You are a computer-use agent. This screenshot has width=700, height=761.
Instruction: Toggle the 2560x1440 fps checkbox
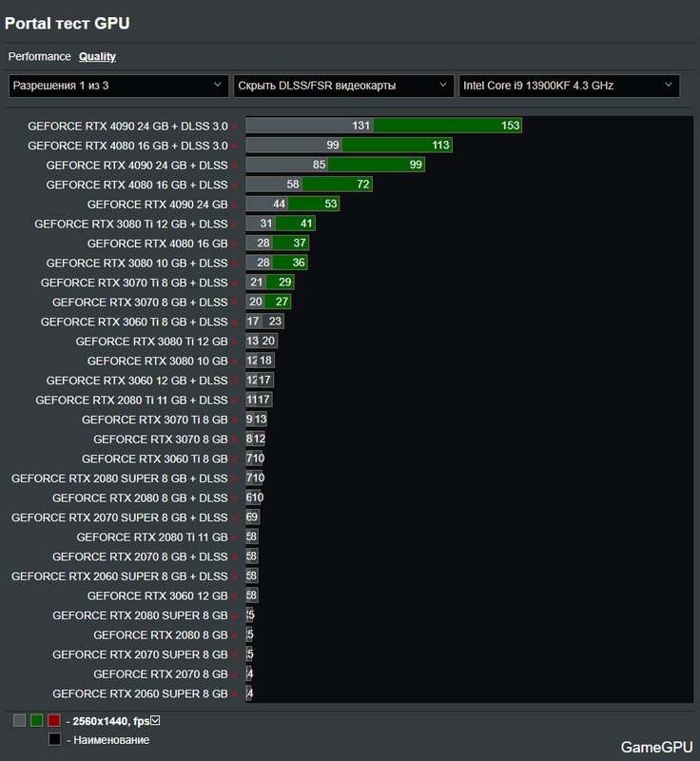click(x=155, y=721)
